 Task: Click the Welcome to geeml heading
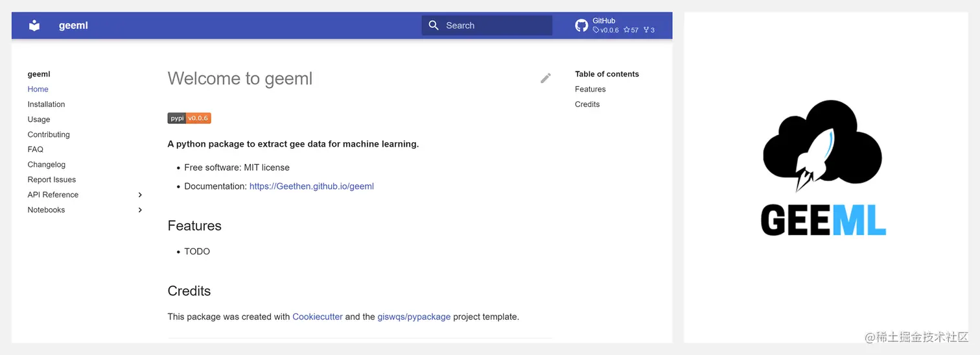(x=240, y=79)
